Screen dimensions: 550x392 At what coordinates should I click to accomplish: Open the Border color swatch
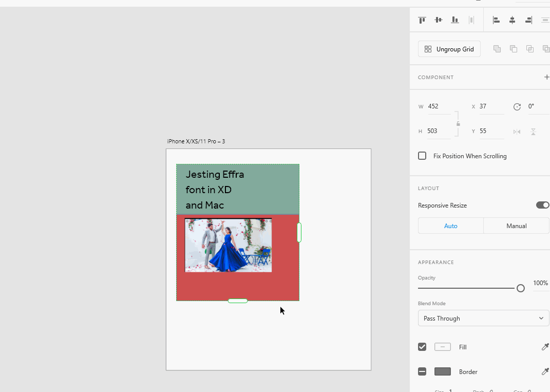point(443,371)
